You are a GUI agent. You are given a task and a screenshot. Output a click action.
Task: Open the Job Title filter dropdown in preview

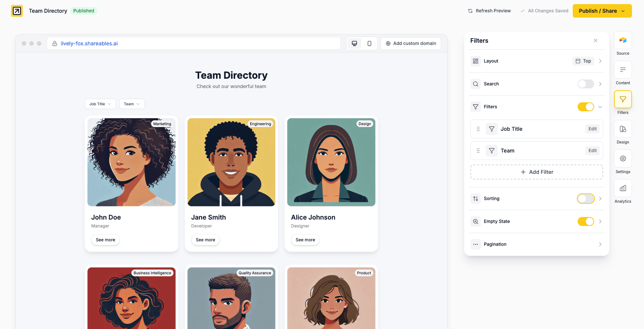(x=100, y=104)
